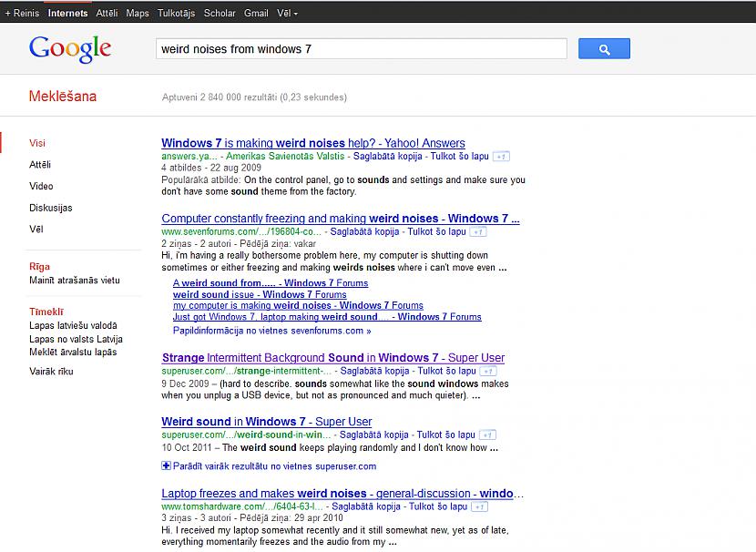Click Saglabātā kopija for sevenforums result
The image size is (756, 552).
pyautogui.click(x=364, y=231)
